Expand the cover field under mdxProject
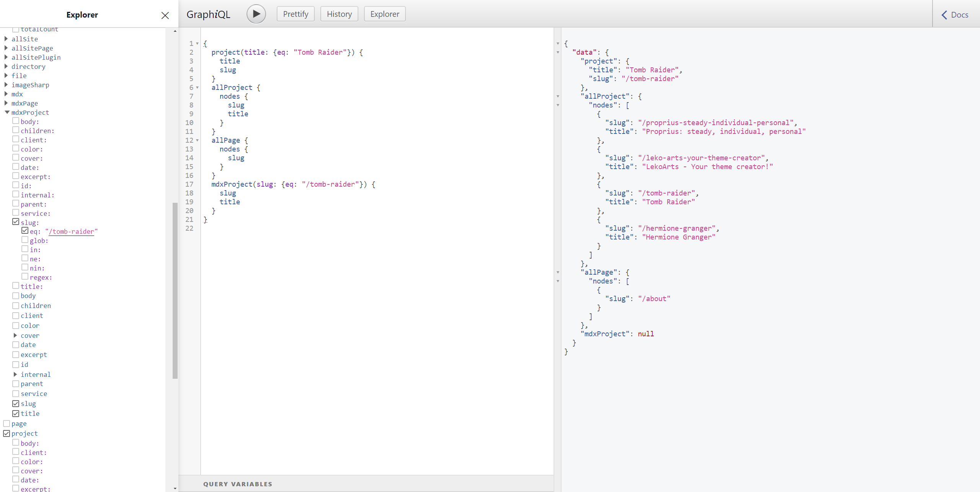Image resolution: width=980 pixels, height=492 pixels. click(x=15, y=336)
